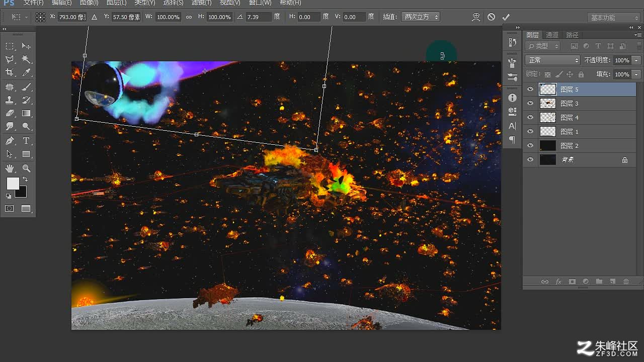Open the 文件(F) menu

click(34, 3)
